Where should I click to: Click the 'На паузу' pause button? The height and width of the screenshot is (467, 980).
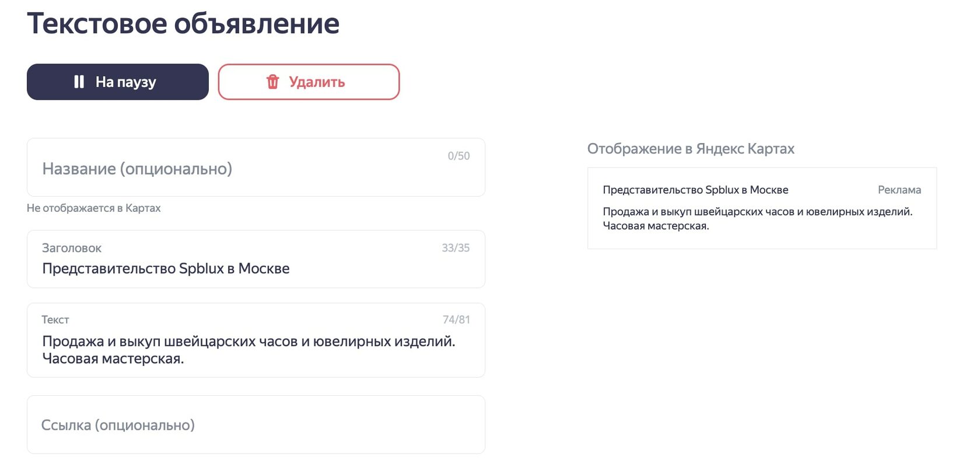pos(117,82)
